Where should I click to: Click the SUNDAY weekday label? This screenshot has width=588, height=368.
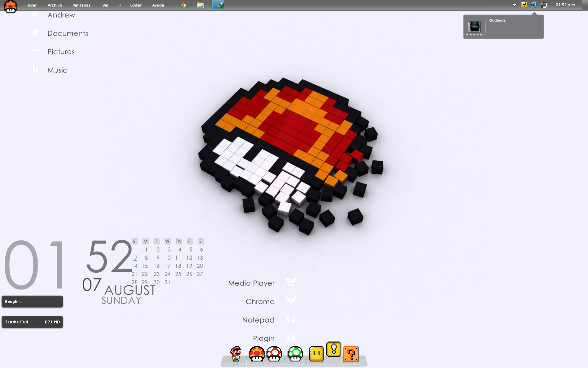click(121, 301)
